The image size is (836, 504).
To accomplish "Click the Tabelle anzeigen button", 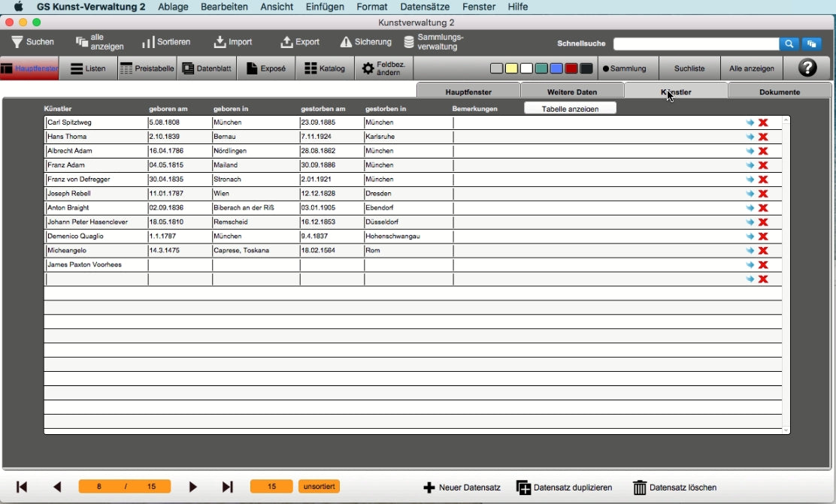I will coord(570,108).
